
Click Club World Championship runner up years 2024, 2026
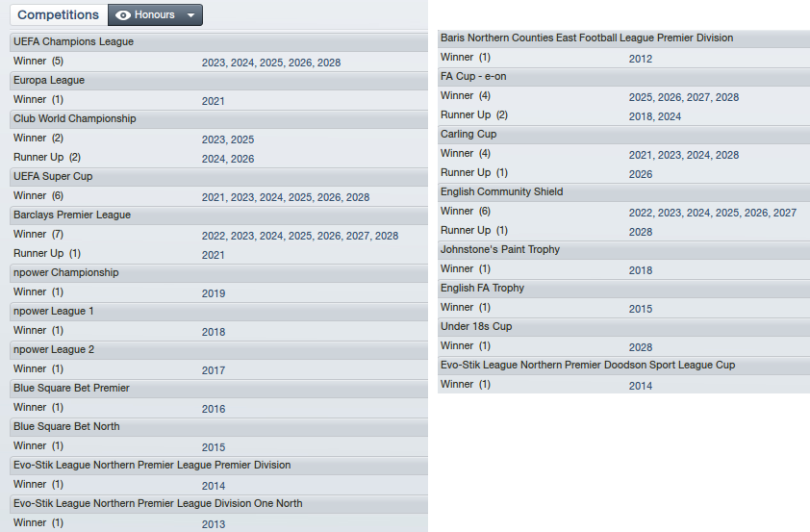[x=228, y=159]
